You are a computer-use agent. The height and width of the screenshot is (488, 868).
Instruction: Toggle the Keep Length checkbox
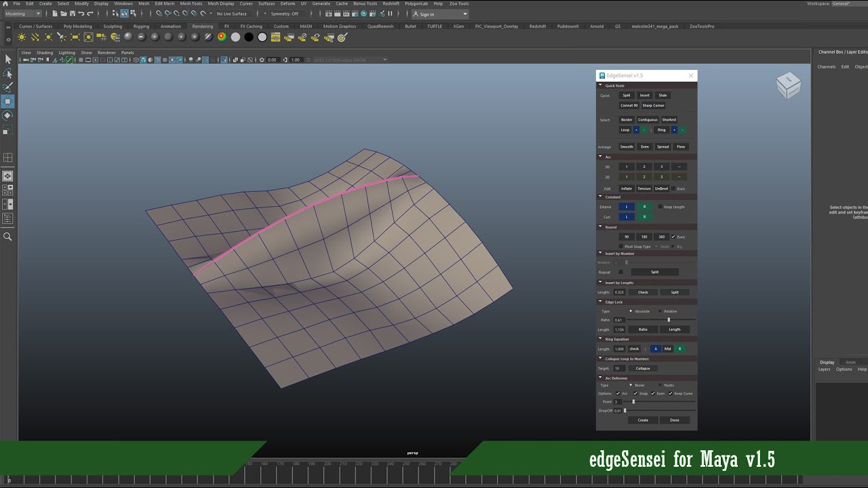click(x=660, y=207)
